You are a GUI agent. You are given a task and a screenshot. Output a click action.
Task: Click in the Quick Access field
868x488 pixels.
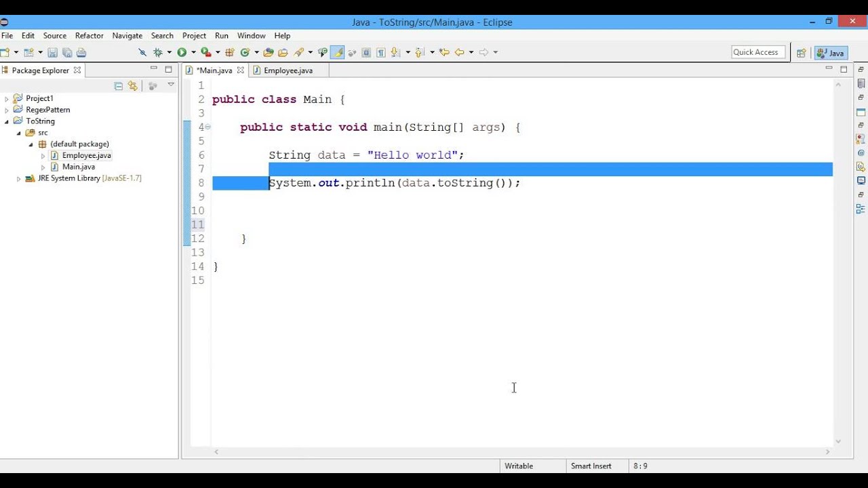[x=758, y=52]
